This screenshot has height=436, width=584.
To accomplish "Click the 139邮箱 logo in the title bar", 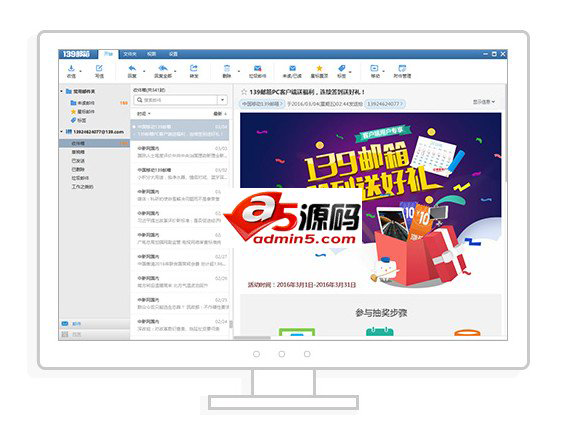I will tap(76, 54).
